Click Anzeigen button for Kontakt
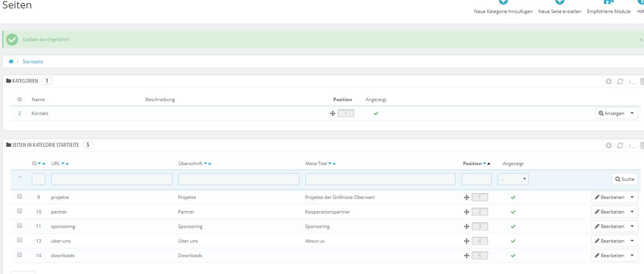The height and width of the screenshot is (274, 644). [611, 113]
